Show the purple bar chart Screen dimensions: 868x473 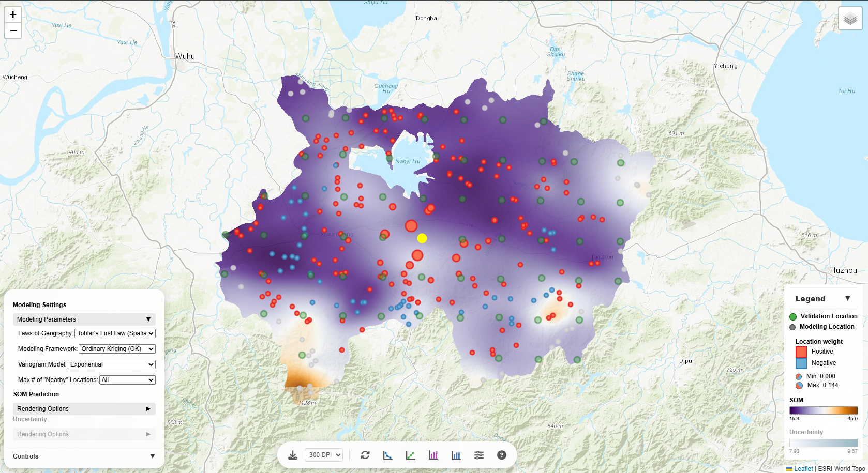click(433, 455)
